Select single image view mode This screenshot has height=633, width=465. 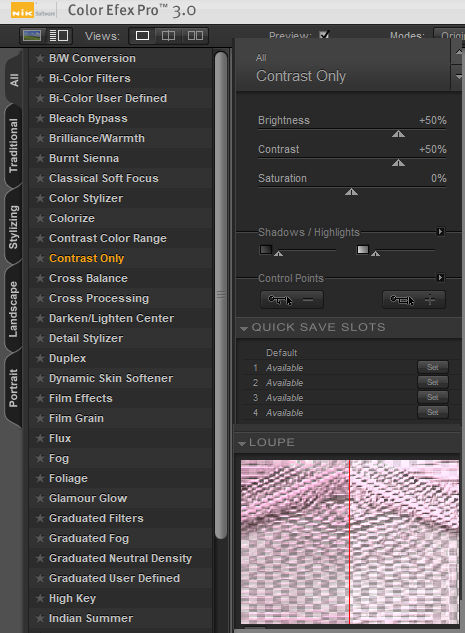click(x=142, y=36)
